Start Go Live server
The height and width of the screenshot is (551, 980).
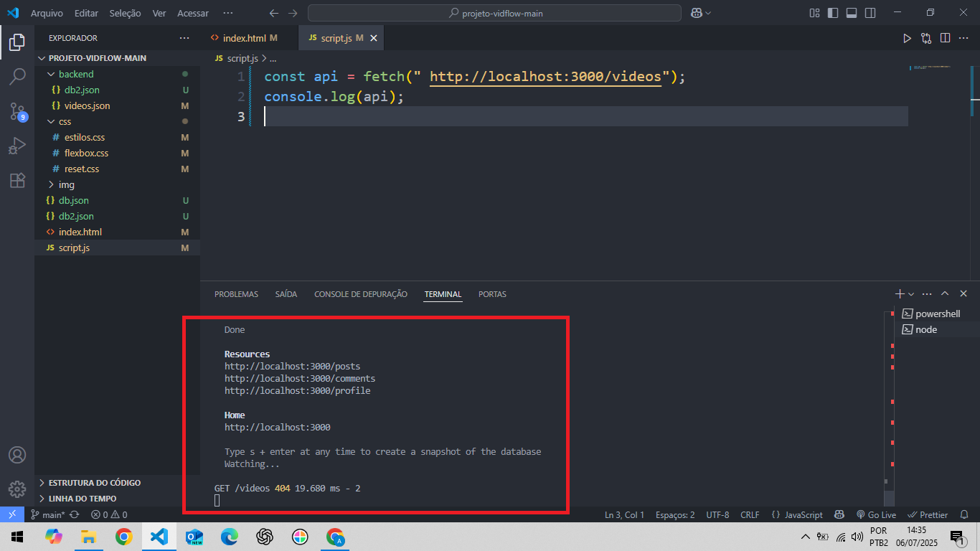876,514
